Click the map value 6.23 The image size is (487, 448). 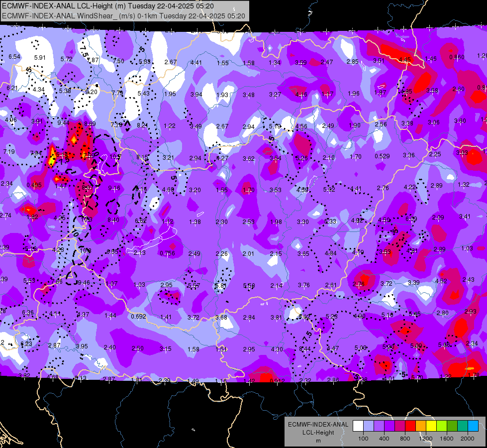(x=26, y=343)
